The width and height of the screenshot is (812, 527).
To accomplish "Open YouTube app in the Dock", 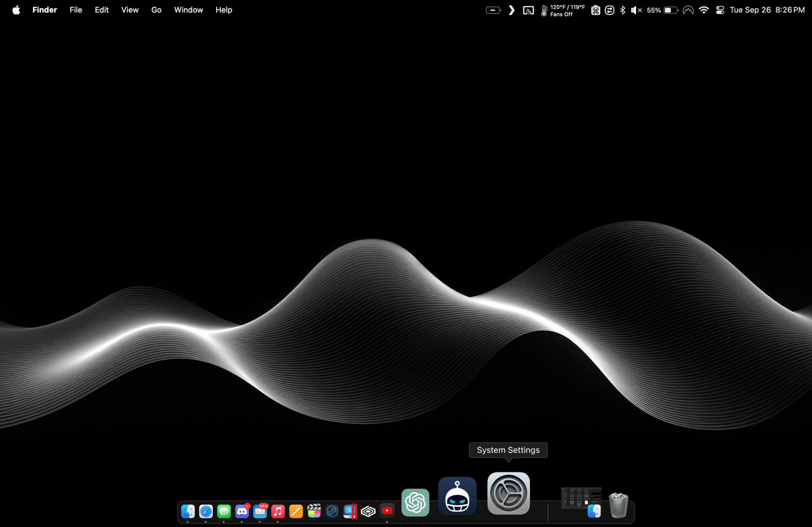I will [387, 511].
